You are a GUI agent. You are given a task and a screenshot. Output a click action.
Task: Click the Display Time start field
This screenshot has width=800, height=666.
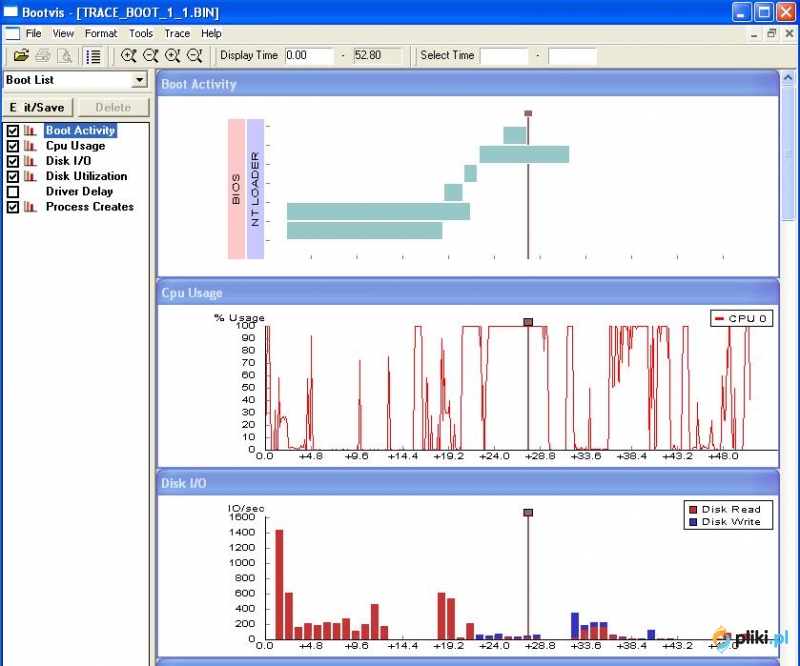point(309,56)
